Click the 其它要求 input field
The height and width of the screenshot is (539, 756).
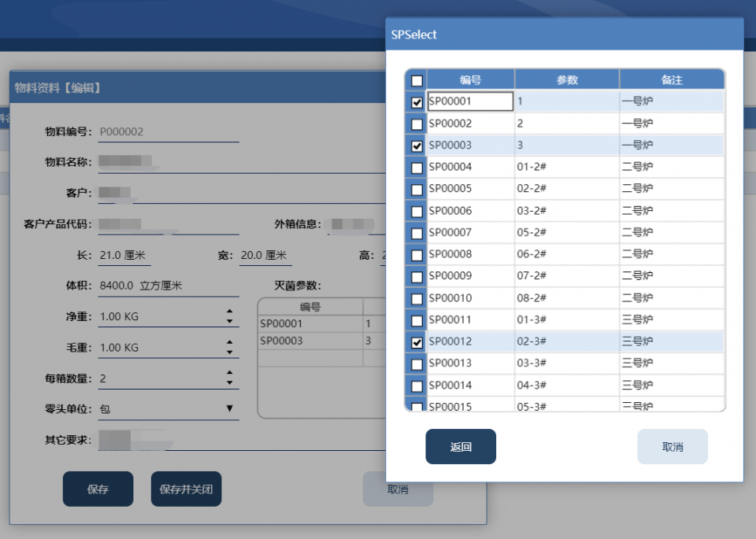[x=242, y=440]
